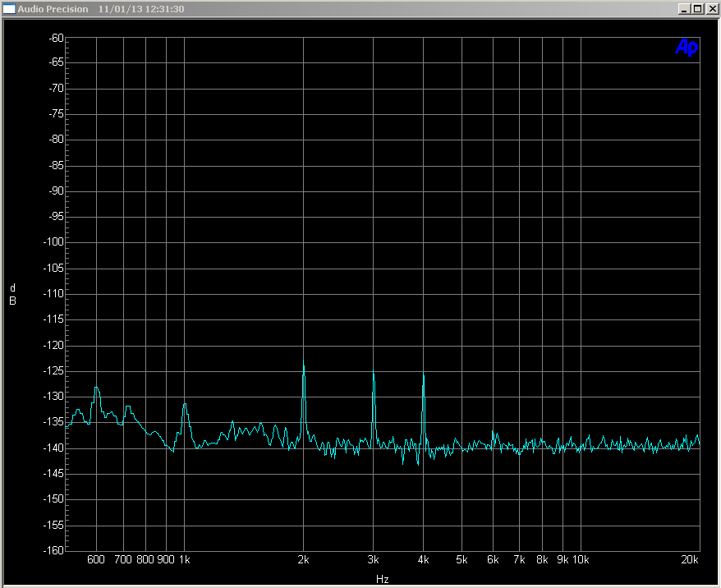Click the 4k frequency label
721x588 pixels.
[x=424, y=559]
